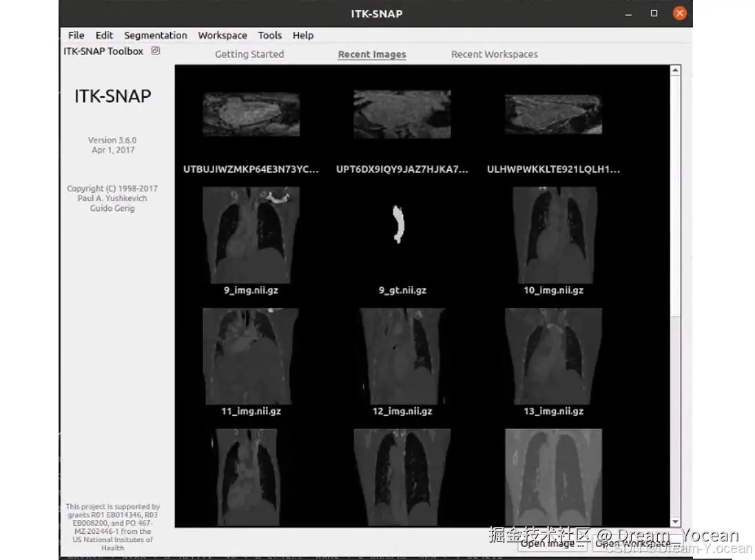The image size is (755, 560).
Task: Click the 9_img.nii.gz file name label
Action: pyautogui.click(x=251, y=291)
